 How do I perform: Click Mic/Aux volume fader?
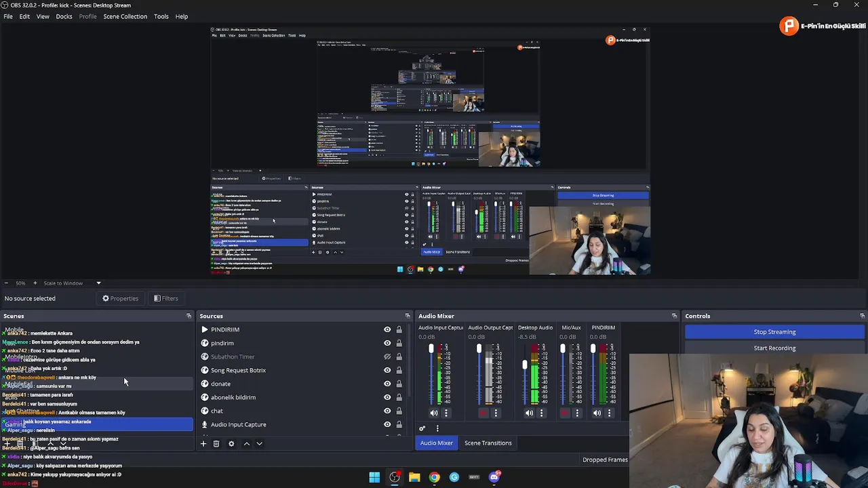tap(562, 348)
